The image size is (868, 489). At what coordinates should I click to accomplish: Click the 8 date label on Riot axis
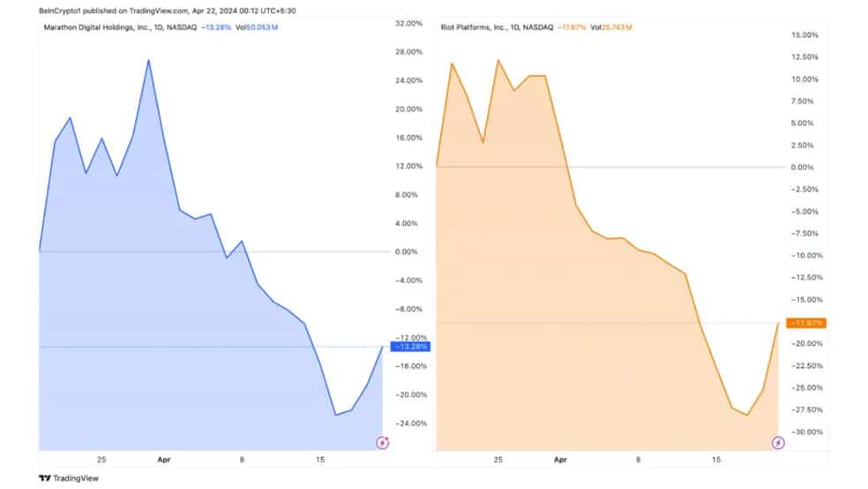[x=639, y=460]
